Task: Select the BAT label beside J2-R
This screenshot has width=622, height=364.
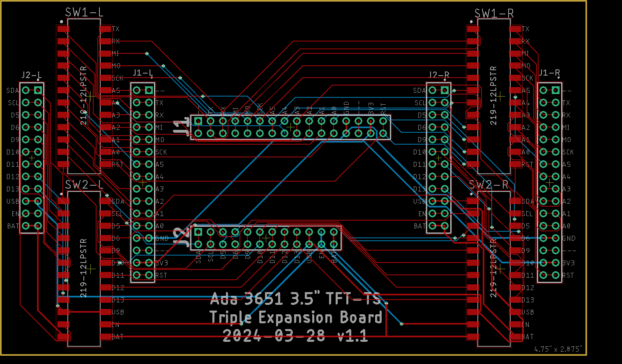Action: pyautogui.click(x=420, y=226)
